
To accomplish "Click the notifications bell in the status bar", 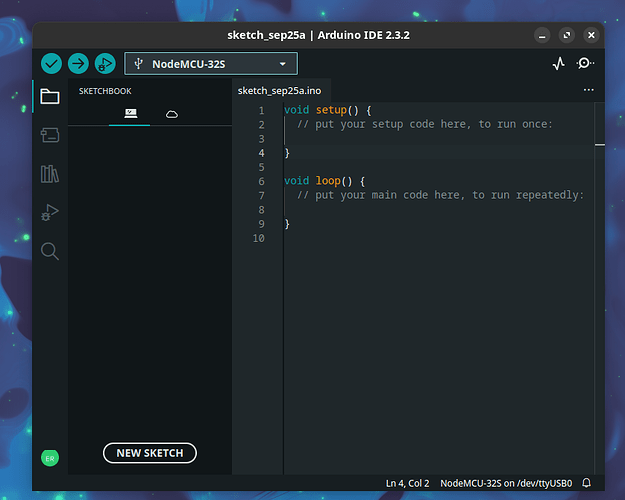I will [x=586, y=483].
